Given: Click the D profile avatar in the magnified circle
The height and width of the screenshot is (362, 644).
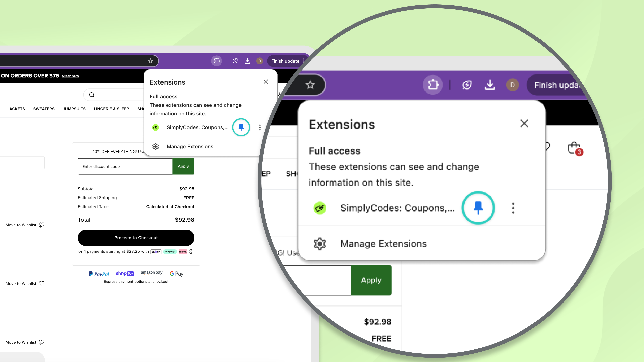Looking at the screenshot, I should click(513, 85).
